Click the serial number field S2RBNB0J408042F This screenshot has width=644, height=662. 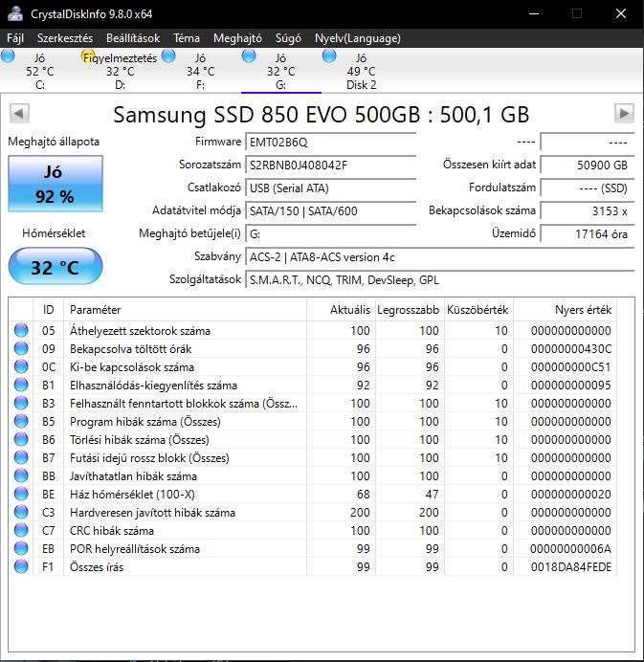tap(331, 165)
